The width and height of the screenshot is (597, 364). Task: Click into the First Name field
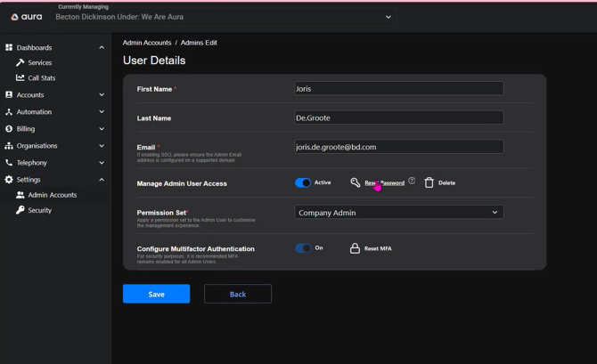(x=398, y=89)
